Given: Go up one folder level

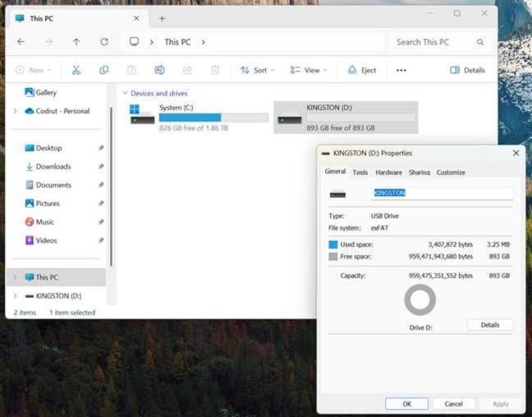Looking at the screenshot, I should pyautogui.click(x=76, y=42).
